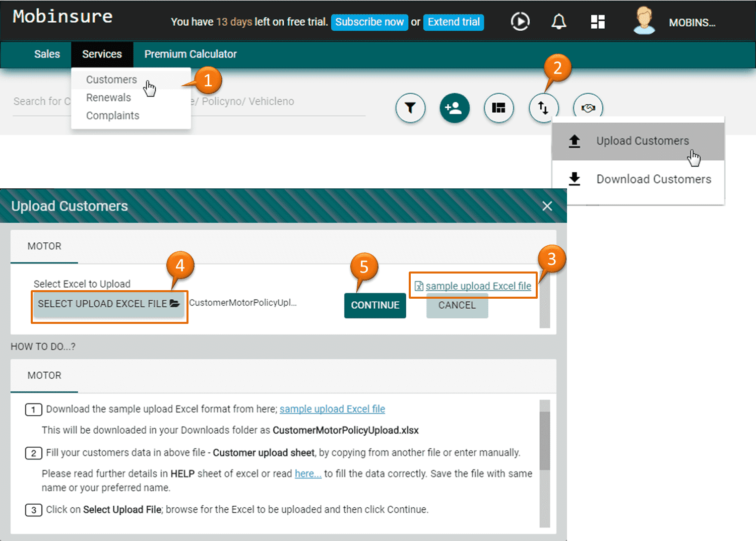Screen dimensions: 756x541
Task: Open the filter customers icon
Action: (x=410, y=108)
